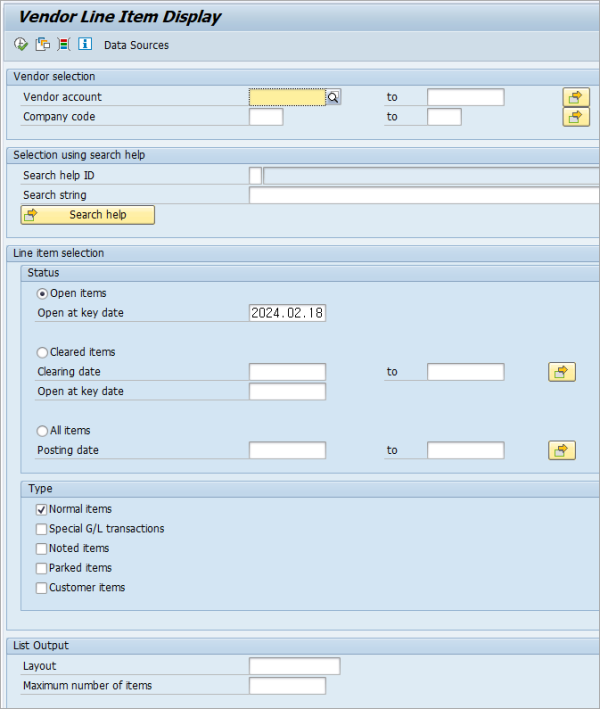Screen dimensions: 600x709
Task: Click the Company code from field
Action: [x=266, y=117]
